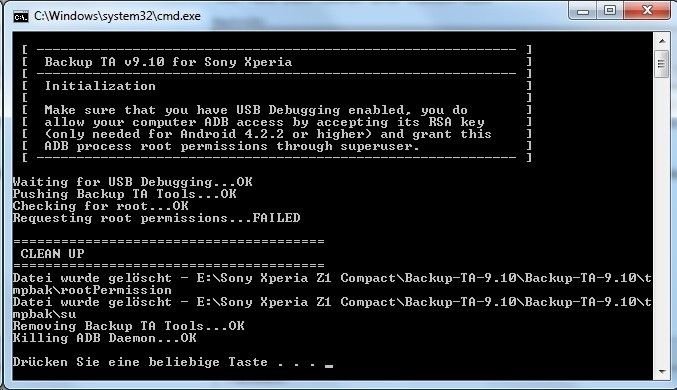Click the vertical scrollbar thumb
This screenshot has height=390, width=677.
click(x=662, y=64)
